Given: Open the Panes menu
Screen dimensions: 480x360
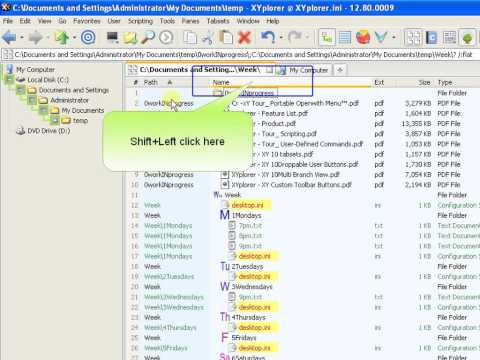Looking at the screenshot, I should [x=190, y=21].
